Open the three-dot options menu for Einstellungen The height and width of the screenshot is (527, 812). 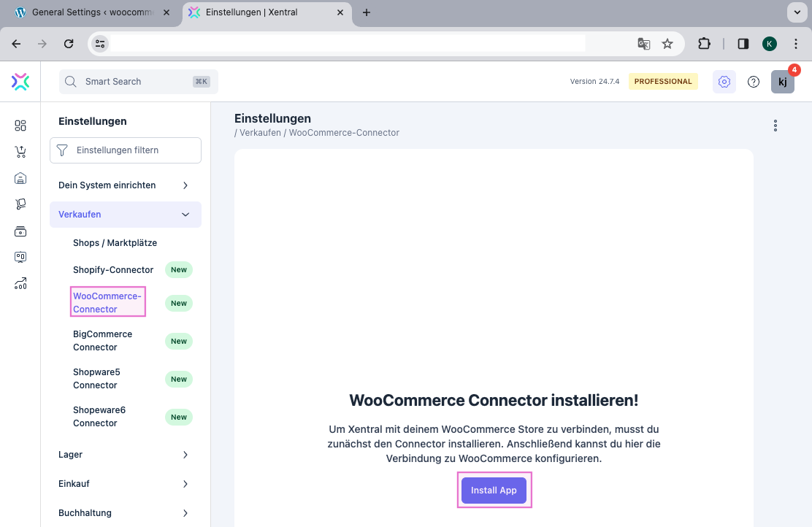(x=775, y=126)
